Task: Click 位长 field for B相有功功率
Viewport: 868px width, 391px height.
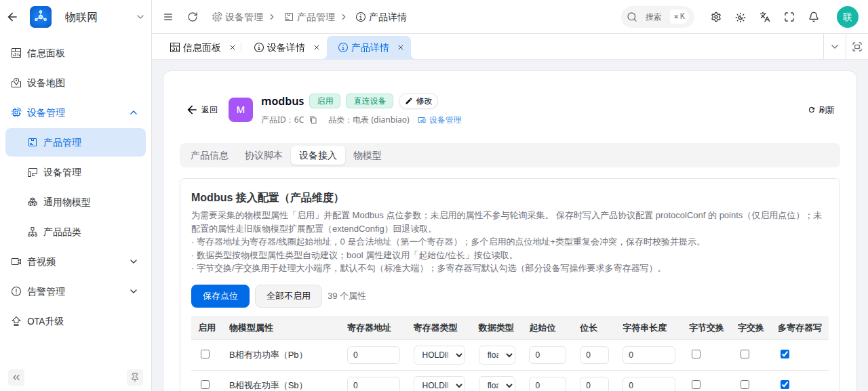Action: 595,355
